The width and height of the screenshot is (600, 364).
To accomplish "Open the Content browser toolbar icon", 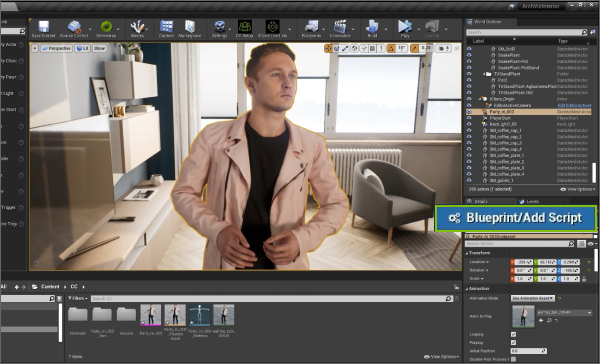I will 166,27.
